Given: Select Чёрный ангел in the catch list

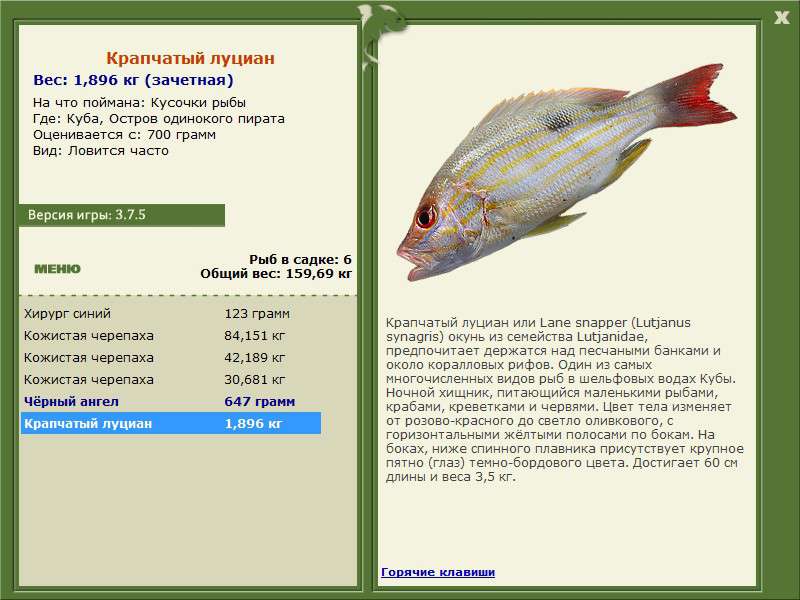Looking at the screenshot, I should pos(171,401).
